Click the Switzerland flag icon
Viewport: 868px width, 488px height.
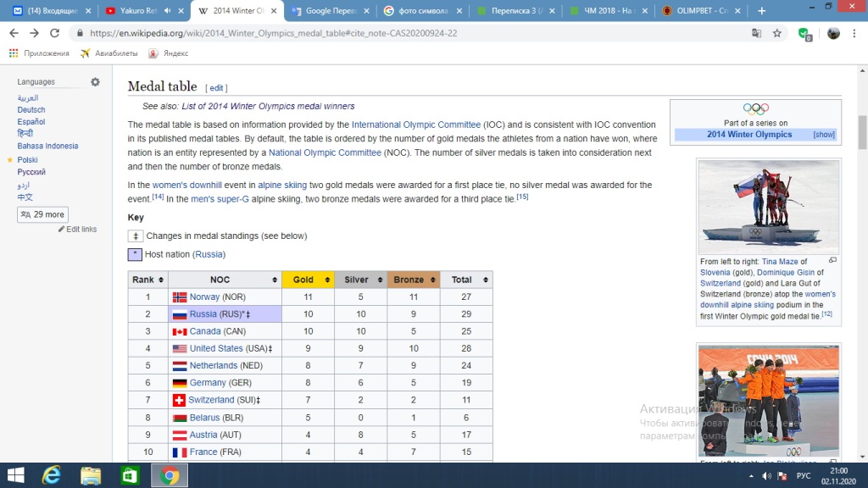[179, 400]
